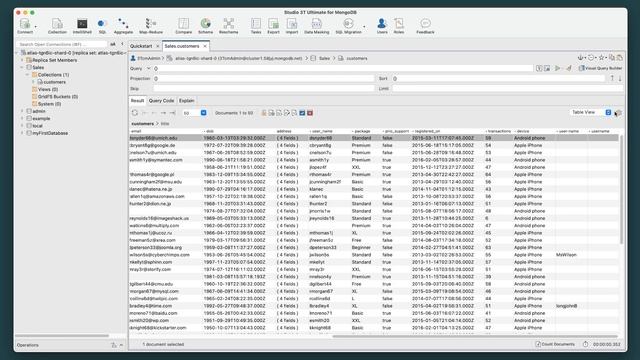Switch to the Result tab
The width and height of the screenshot is (640, 360).
pyautogui.click(x=137, y=100)
